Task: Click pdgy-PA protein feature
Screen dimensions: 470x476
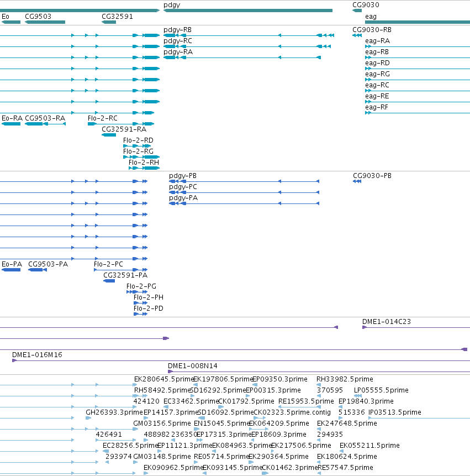Action: pyautogui.click(x=244, y=203)
